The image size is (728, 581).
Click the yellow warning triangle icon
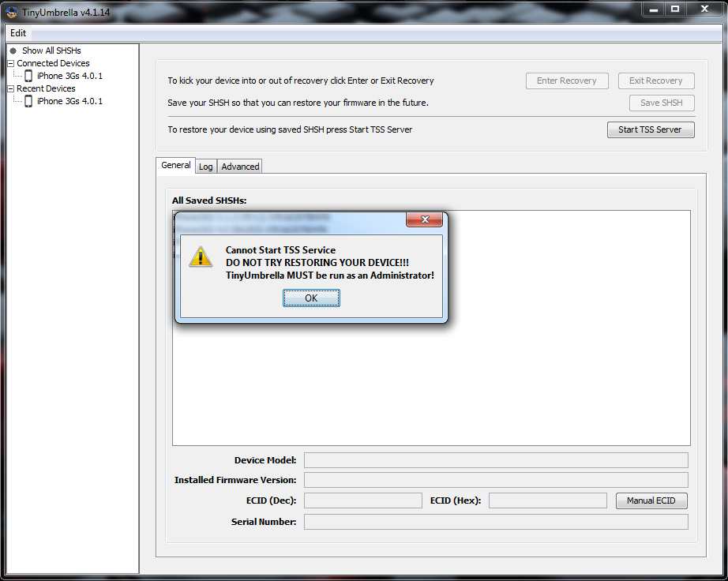coord(201,257)
